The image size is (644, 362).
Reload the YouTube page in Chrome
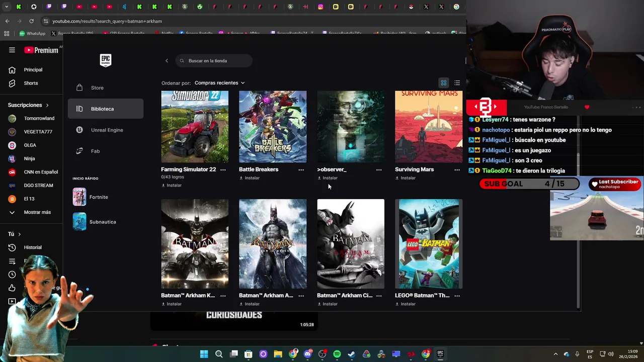[x=31, y=21]
